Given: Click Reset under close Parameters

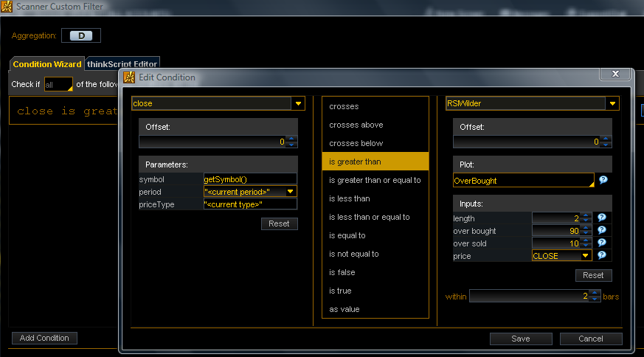Looking at the screenshot, I should coord(280,223).
